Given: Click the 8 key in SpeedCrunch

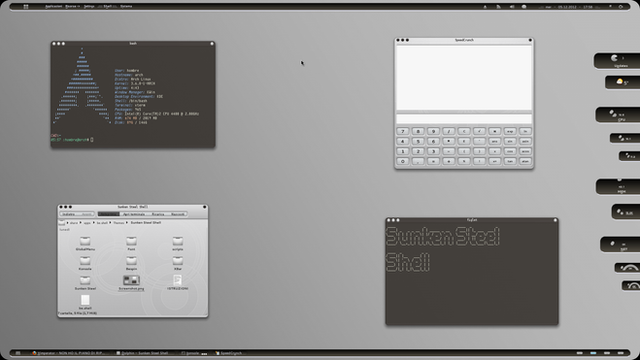Looking at the screenshot, I should [418, 131].
